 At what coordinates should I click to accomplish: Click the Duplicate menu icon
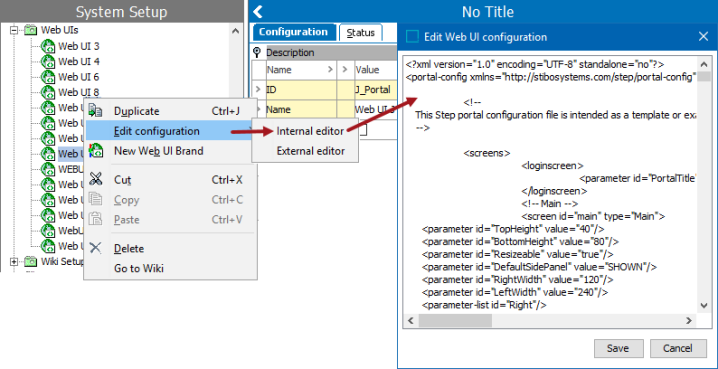(x=95, y=111)
